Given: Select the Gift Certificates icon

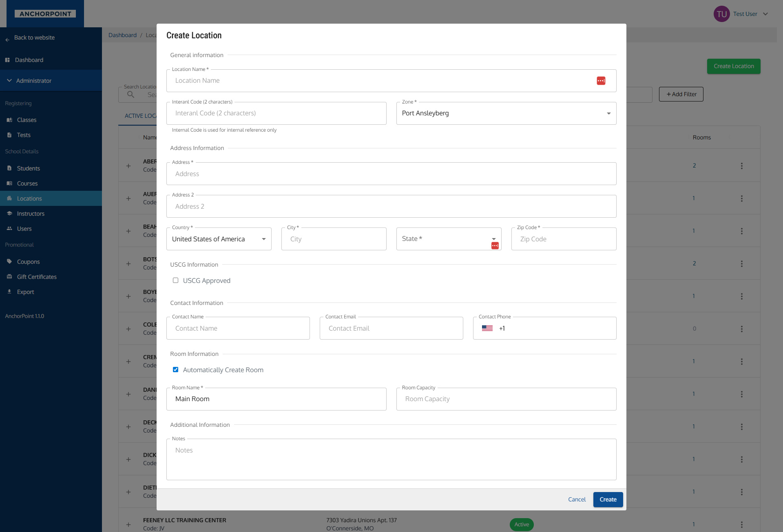Looking at the screenshot, I should tap(9, 276).
